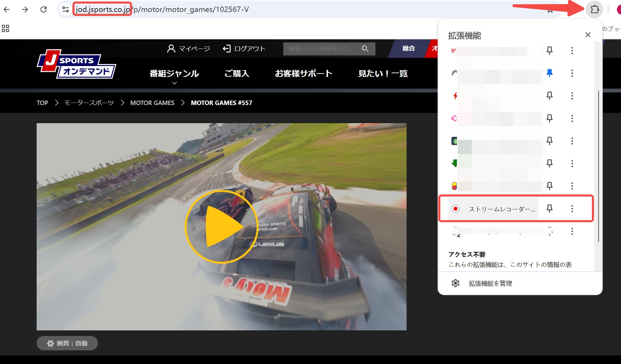This screenshot has width=621, height=364.
Task: Click the search magnifier icon
Action: [365, 49]
